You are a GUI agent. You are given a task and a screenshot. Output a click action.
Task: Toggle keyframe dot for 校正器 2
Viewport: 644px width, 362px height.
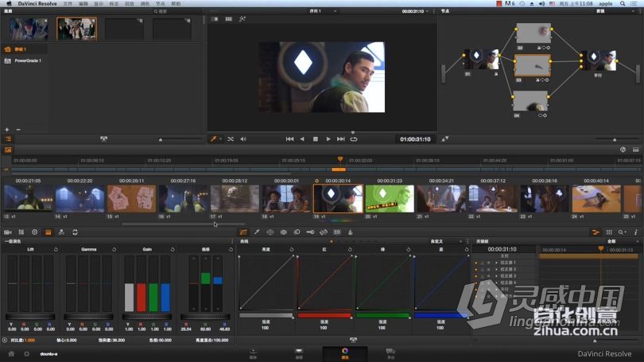click(476, 269)
